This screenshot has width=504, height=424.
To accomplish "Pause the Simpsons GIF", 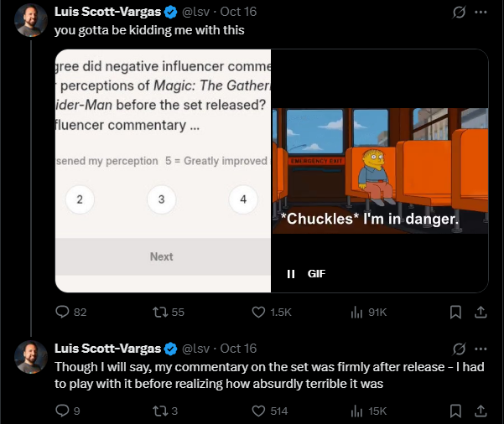I will (x=291, y=273).
